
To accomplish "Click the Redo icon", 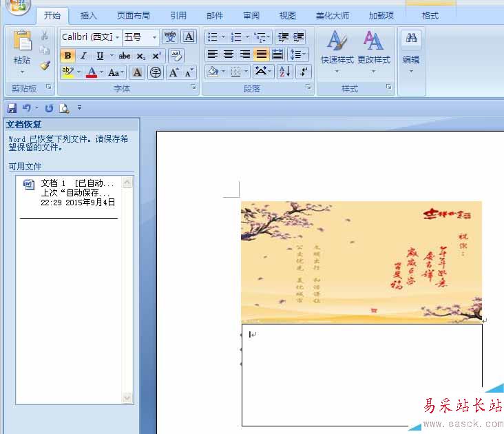I will click(x=49, y=108).
